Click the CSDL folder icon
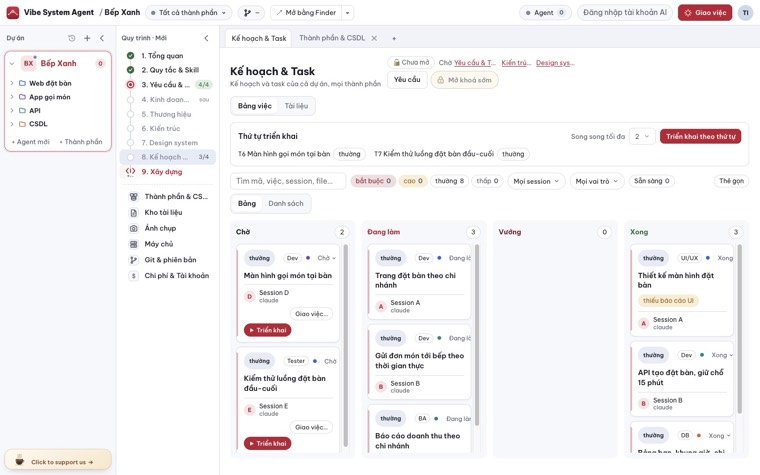 pyautogui.click(x=22, y=124)
